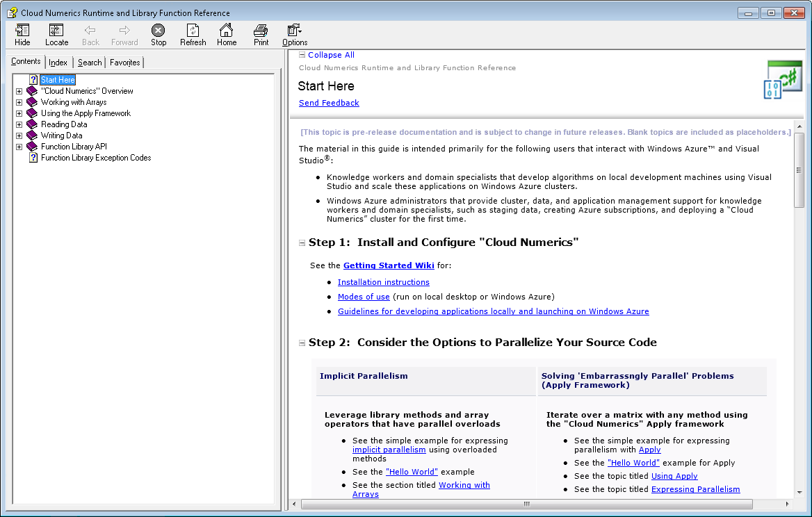This screenshot has width=812, height=517.
Task: Click the Cloud Numerics C# logo image
Action: [x=783, y=79]
